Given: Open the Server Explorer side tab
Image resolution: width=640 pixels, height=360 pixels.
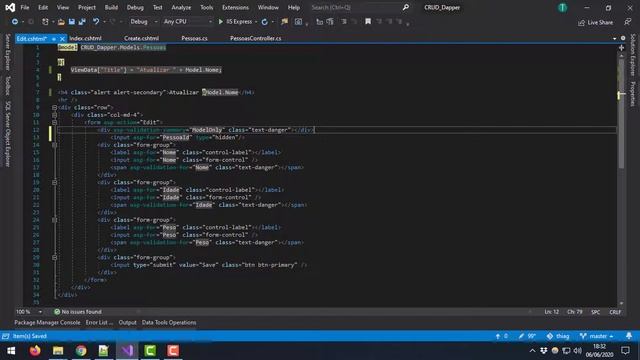Looking at the screenshot, I should coord(7,52).
